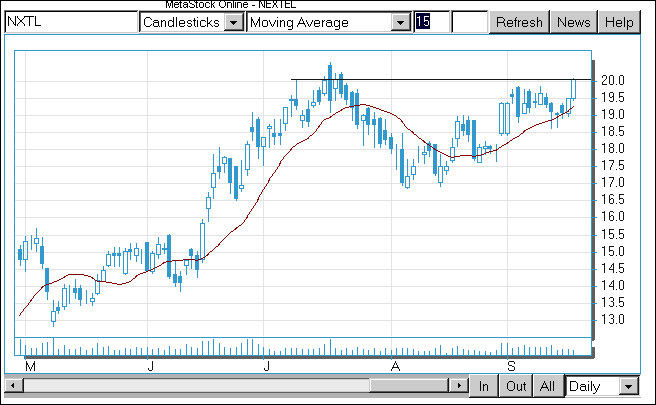Click the A month label on axis

395,367
